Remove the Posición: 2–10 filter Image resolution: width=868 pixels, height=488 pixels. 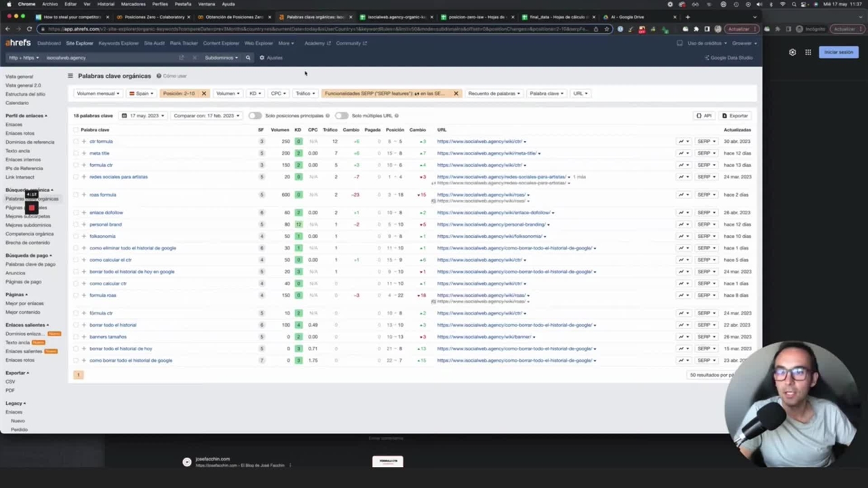tap(203, 94)
